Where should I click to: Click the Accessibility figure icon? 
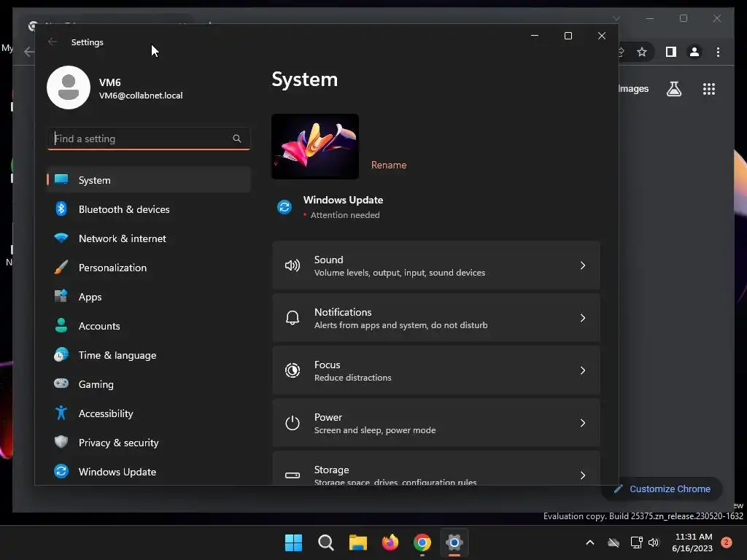[x=61, y=413]
